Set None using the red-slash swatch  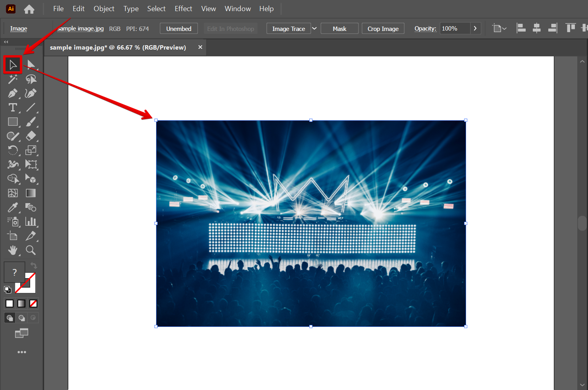33,304
